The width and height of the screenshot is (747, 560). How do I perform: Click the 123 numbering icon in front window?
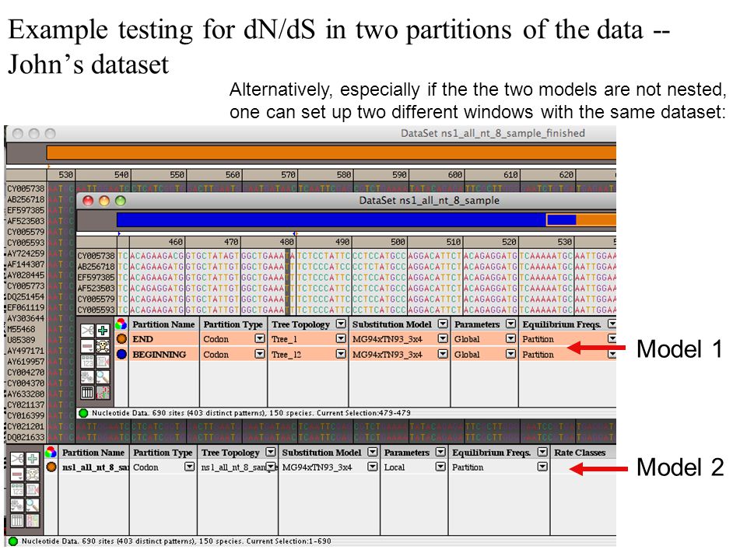87,362
